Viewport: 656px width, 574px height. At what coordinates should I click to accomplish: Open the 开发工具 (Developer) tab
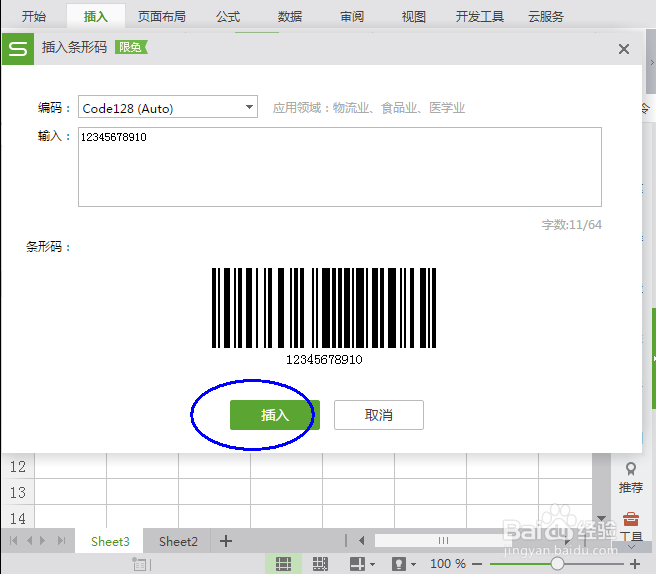pos(480,17)
